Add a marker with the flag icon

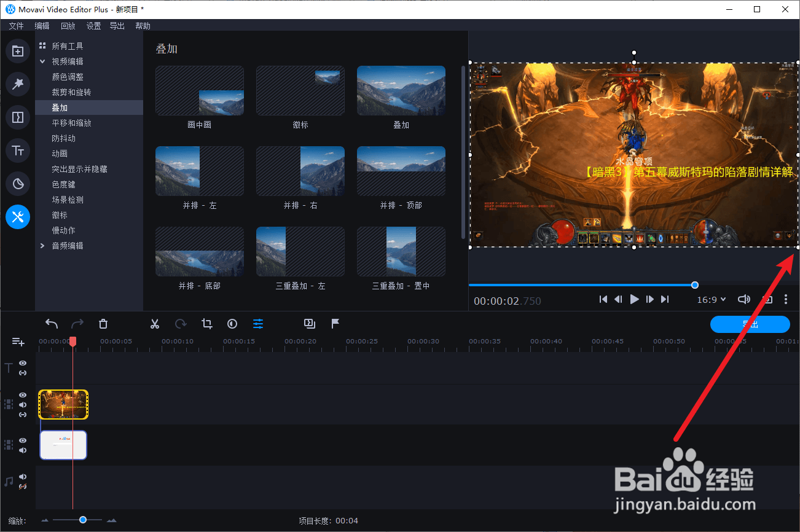(335, 324)
